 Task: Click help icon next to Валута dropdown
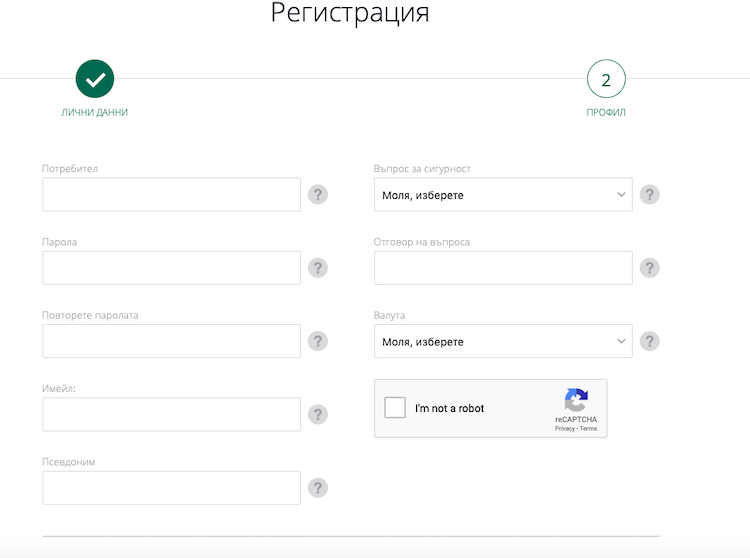tap(650, 341)
